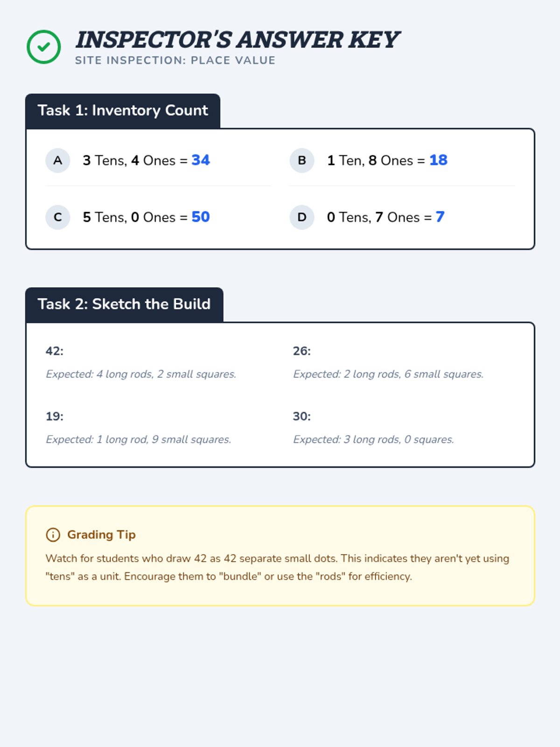Click the 42: sketch label
Screen dimensions: 560x747
55,351
